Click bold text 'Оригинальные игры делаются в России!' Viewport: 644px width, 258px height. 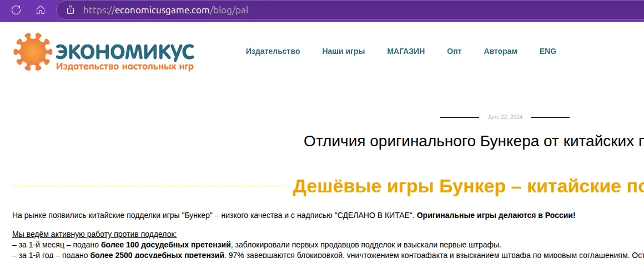point(496,215)
